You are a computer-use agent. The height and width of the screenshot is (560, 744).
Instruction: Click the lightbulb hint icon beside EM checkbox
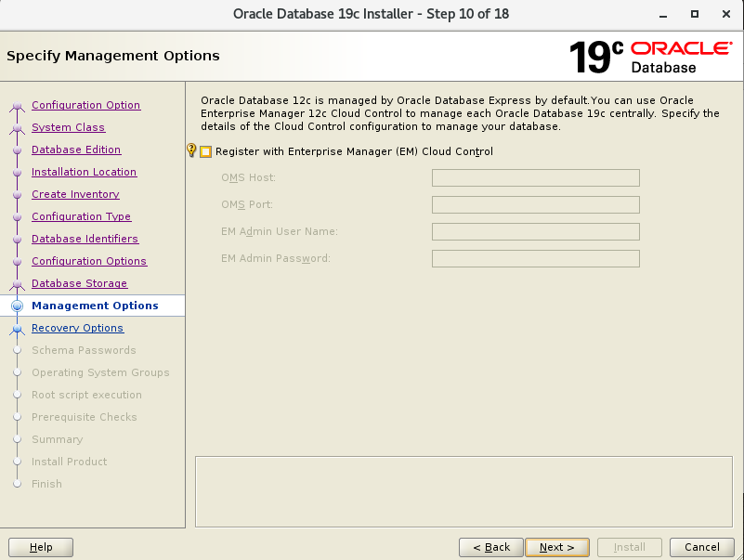point(191,150)
